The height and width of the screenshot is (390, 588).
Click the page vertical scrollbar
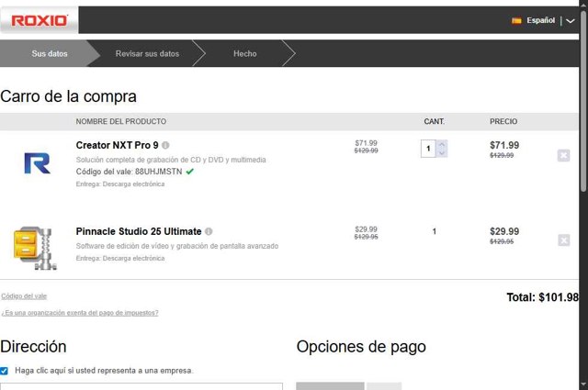[x=583, y=101]
